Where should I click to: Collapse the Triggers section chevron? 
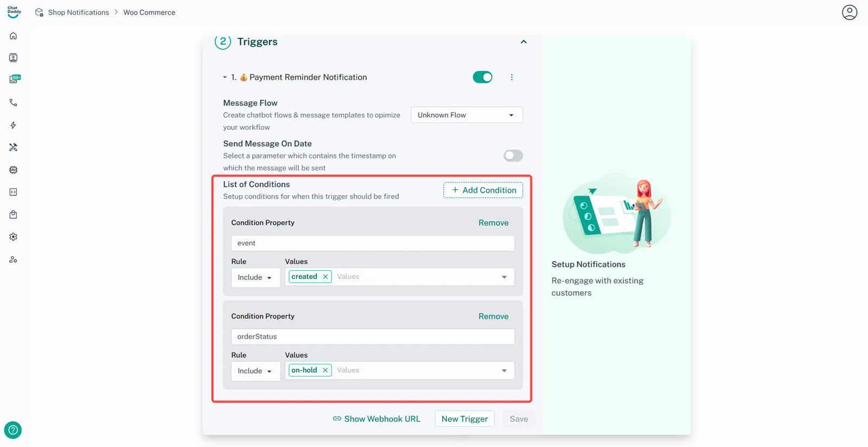(524, 42)
